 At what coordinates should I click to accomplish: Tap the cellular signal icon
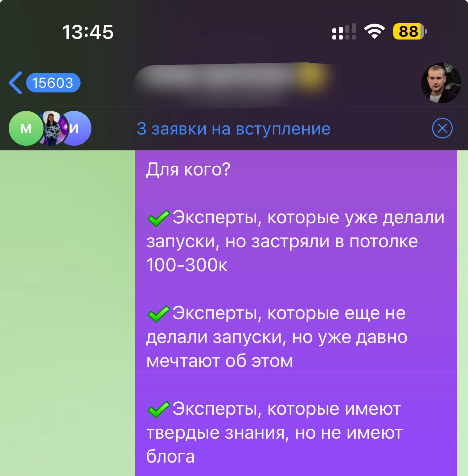tap(344, 32)
